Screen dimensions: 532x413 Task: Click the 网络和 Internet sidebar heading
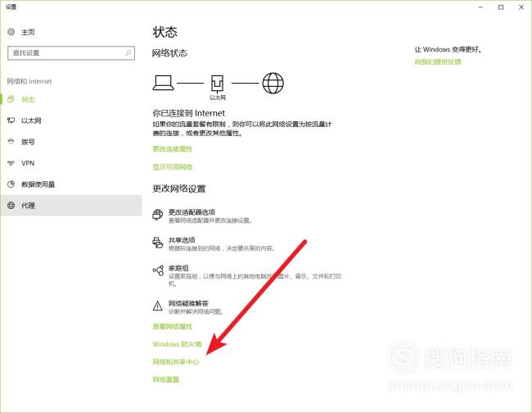(29, 81)
